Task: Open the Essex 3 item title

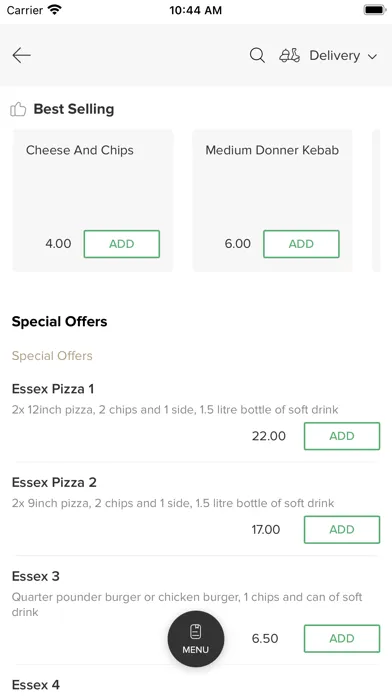Action: click(36, 576)
